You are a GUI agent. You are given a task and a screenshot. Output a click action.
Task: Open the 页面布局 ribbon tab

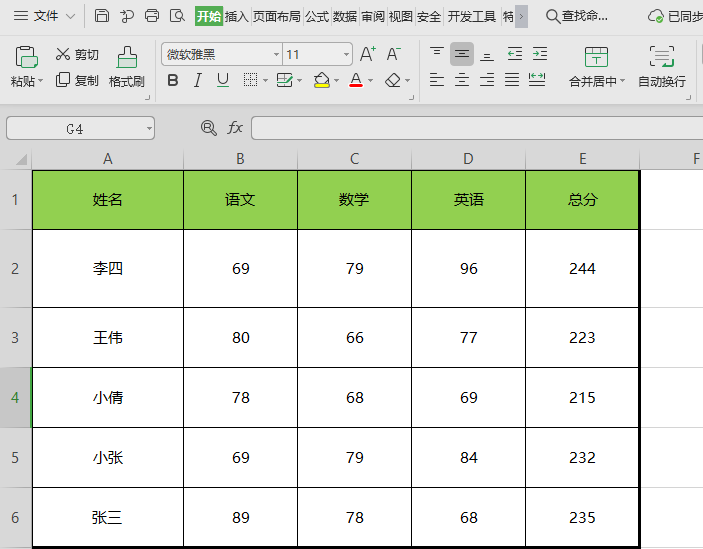tap(276, 16)
